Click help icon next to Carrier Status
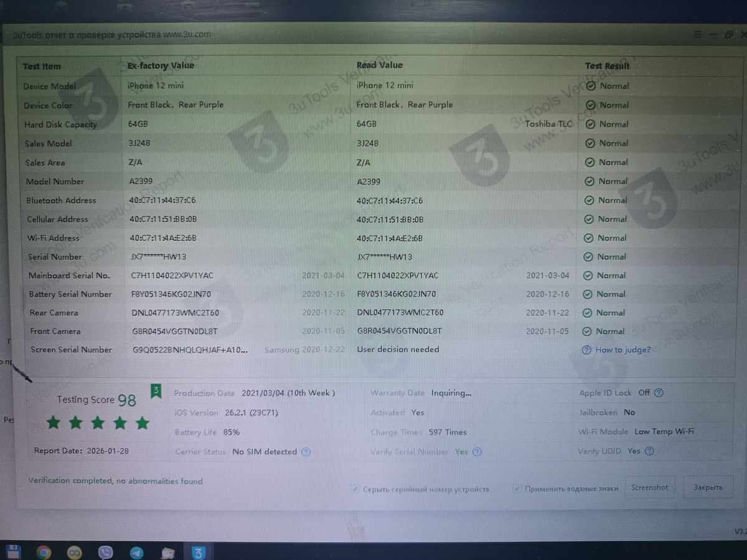The width and height of the screenshot is (747, 560). tap(306, 452)
